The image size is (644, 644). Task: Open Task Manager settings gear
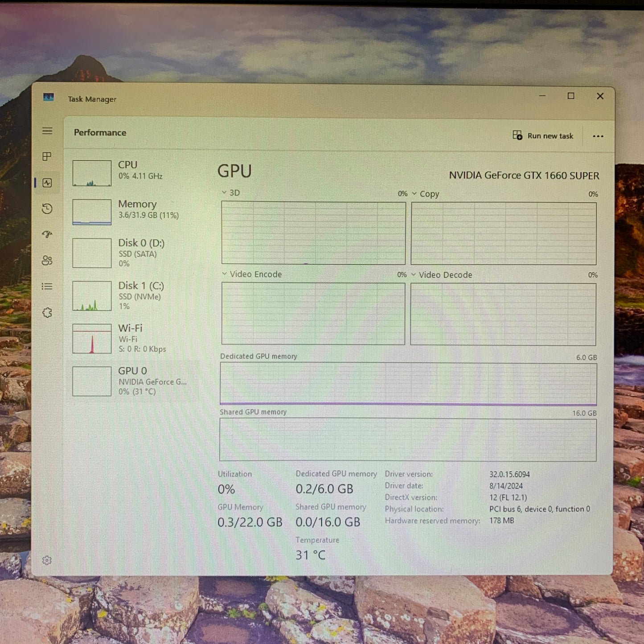click(47, 560)
